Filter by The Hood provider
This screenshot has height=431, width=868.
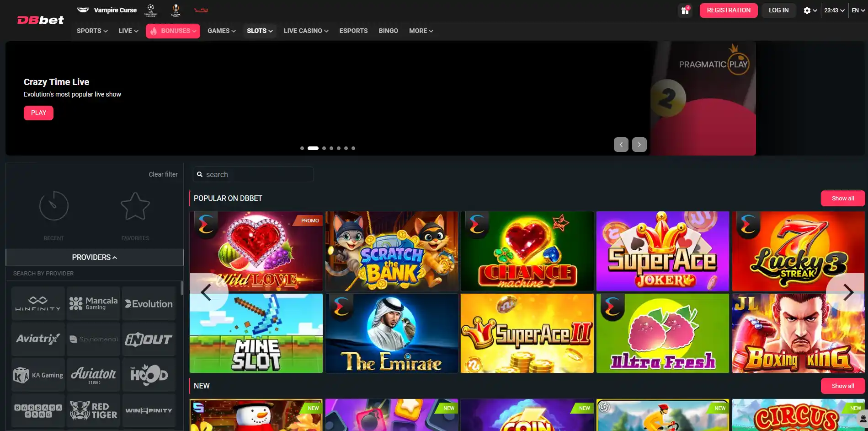149,375
